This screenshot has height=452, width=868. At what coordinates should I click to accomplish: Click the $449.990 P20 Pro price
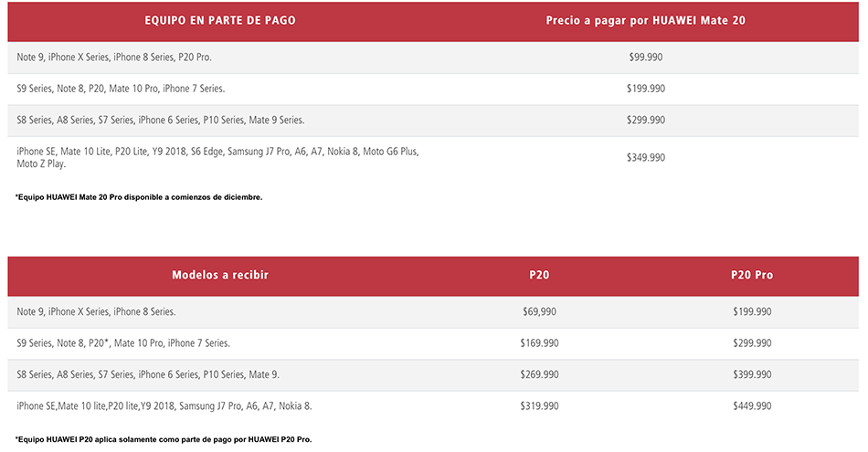[x=752, y=406]
